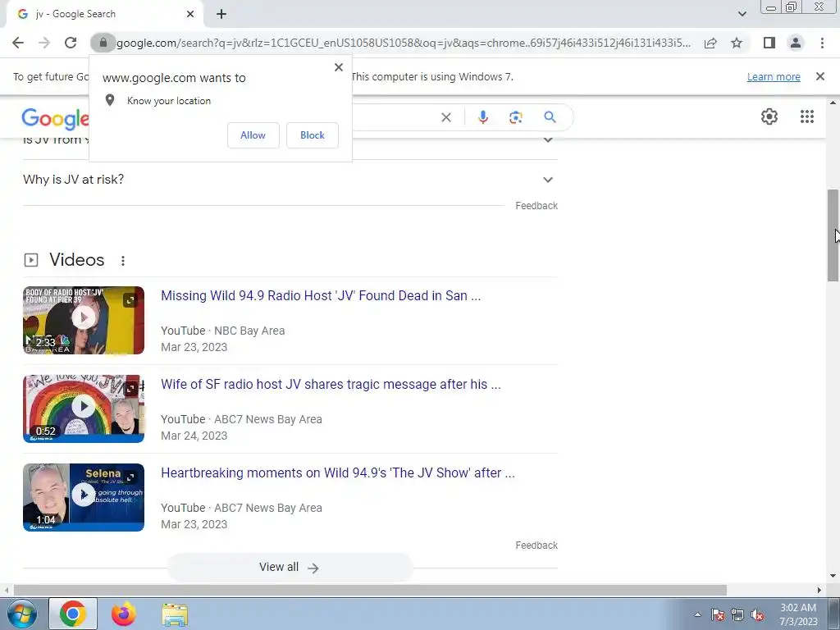Open Learn more link in infobar
This screenshot has width=840, height=630.
[x=774, y=76]
